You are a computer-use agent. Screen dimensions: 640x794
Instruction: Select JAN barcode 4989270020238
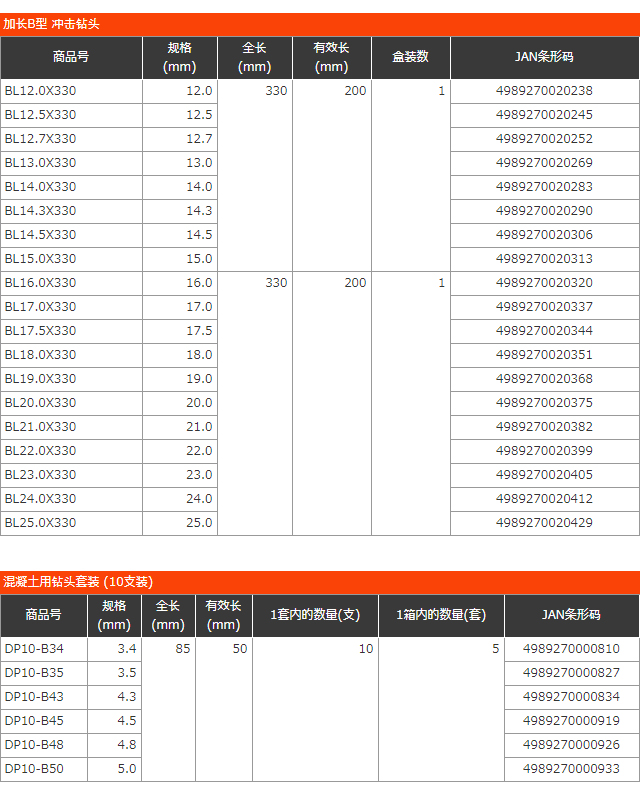click(544, 91)
